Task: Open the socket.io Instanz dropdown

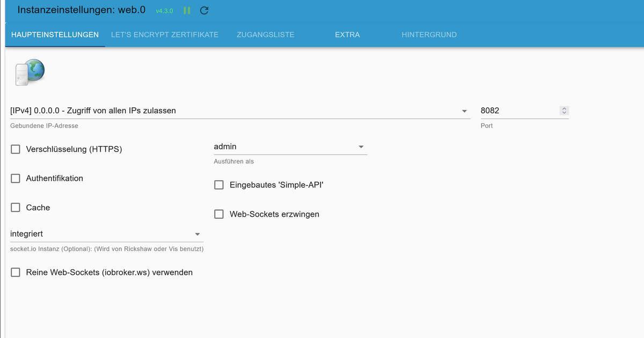Action: coord(106,234)
